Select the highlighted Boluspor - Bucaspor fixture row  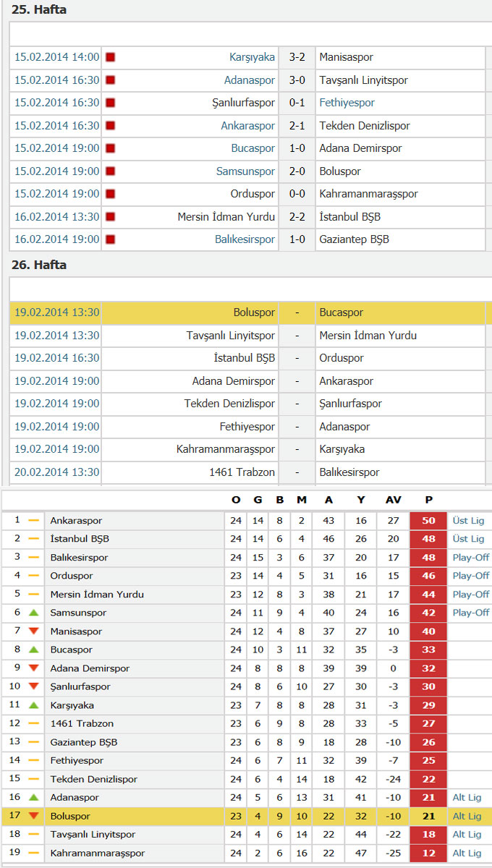tap(247, 312)
